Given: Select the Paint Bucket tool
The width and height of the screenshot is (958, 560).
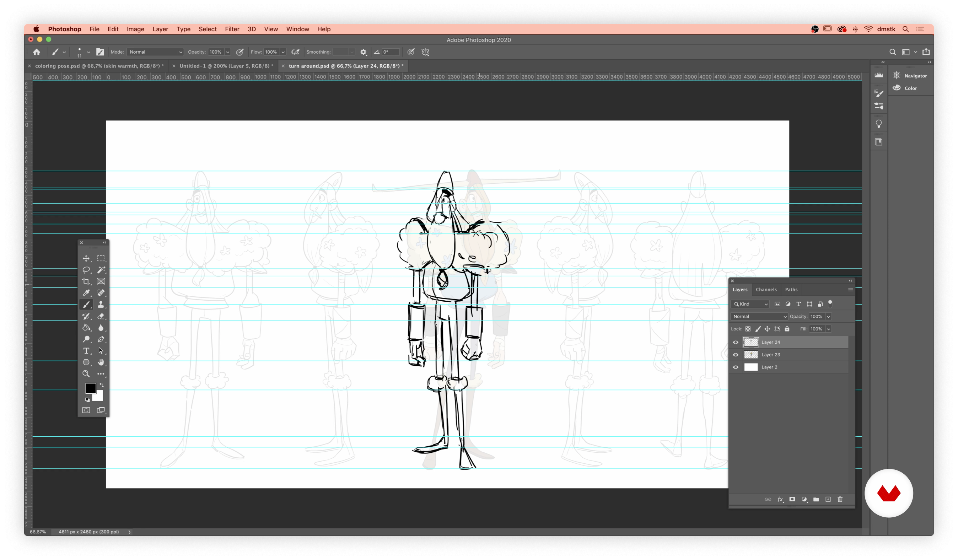Looking at the screenshot, I should click(x=86, y=328).
